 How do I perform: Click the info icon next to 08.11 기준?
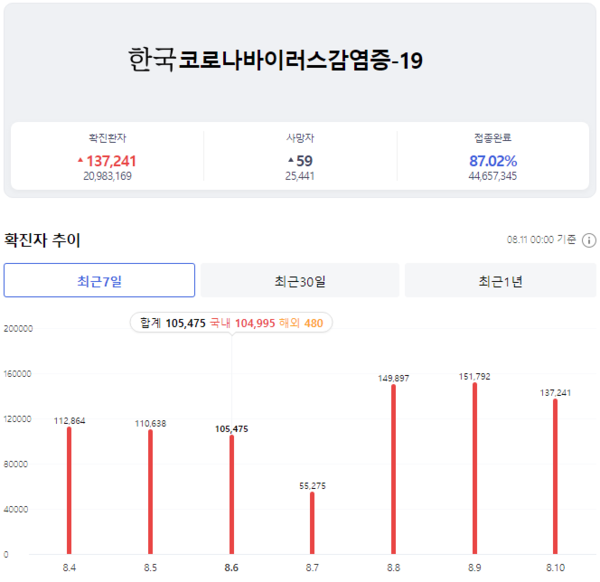click(589, 240)
